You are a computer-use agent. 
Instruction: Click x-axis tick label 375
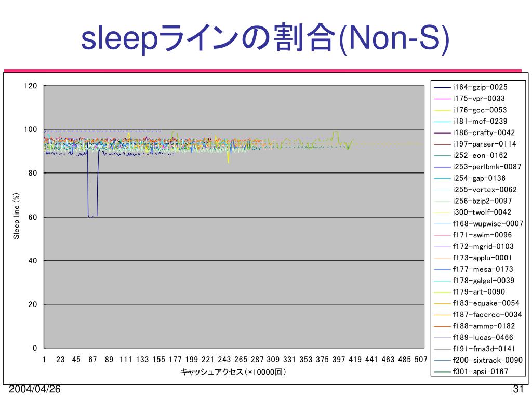coord(322,360)
